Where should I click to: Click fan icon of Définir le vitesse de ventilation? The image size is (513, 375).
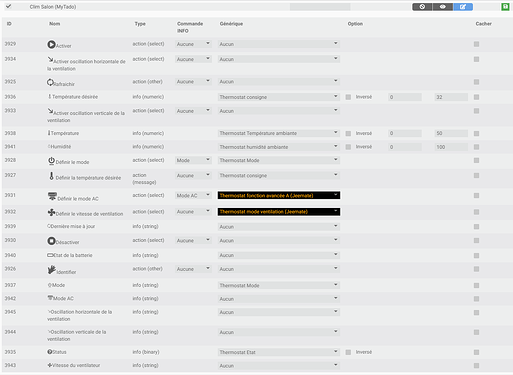click(51, 212)
